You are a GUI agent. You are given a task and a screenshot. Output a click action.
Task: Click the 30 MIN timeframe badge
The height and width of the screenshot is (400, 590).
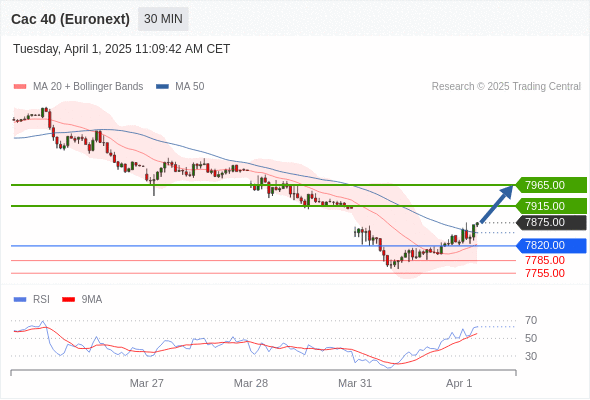point(163,19)
